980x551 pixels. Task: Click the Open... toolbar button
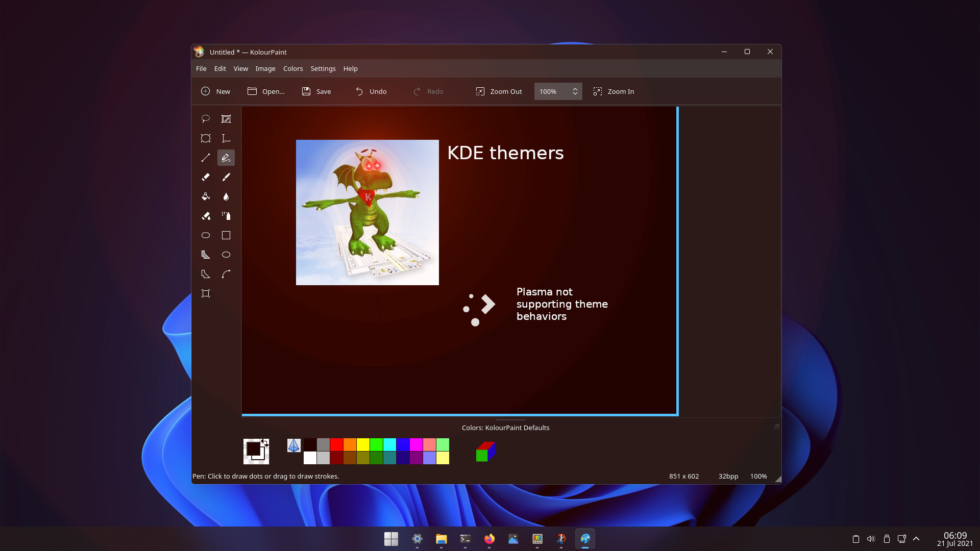tap(266, 91)
